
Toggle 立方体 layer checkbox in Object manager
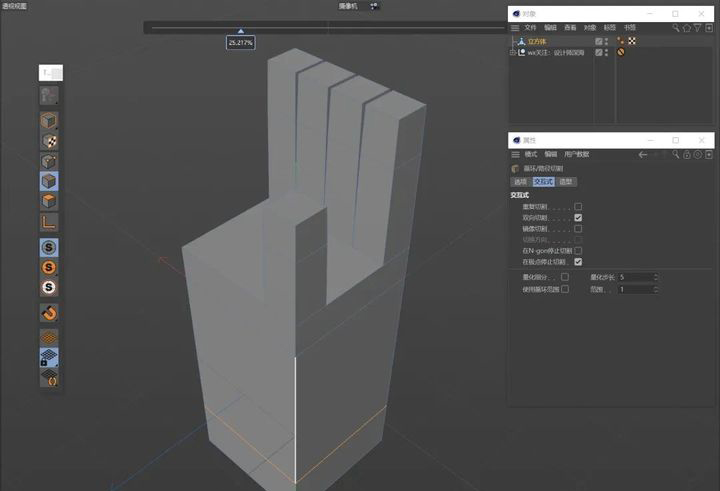[598, 41]
